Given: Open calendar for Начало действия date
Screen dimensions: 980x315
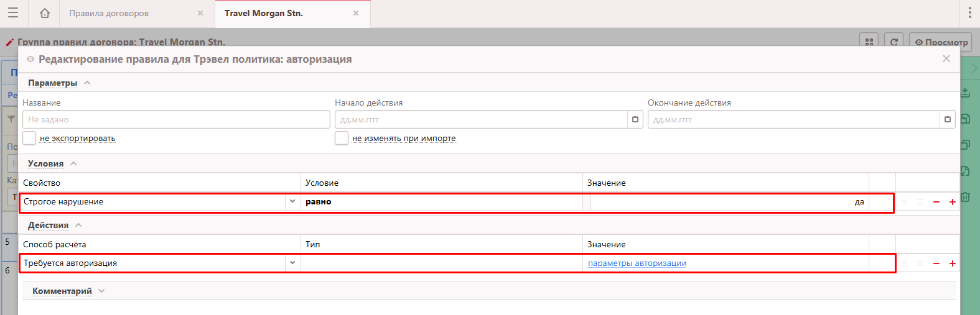Looking at the screenshot, I should [x=635, y=119].
